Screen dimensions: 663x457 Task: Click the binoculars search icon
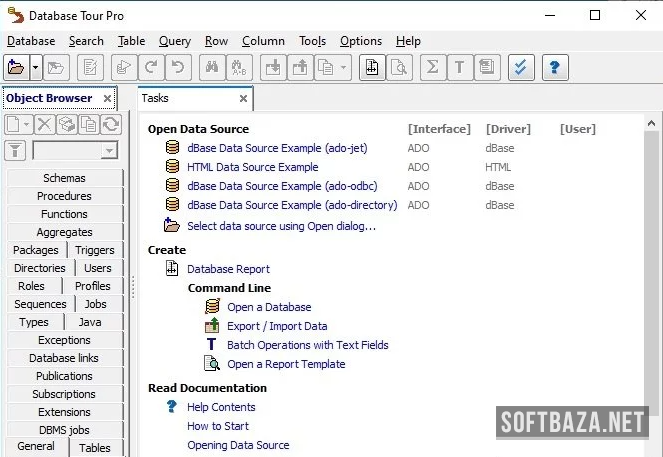[212, 68]
